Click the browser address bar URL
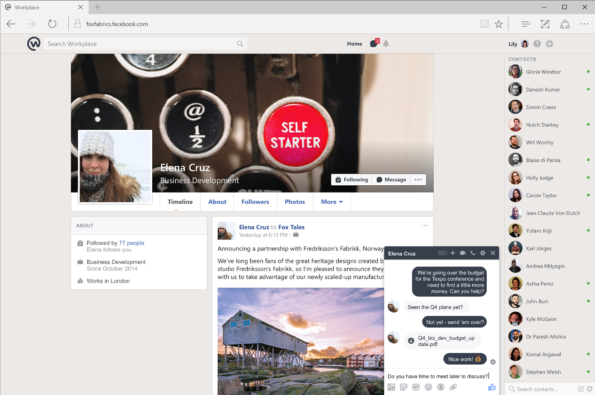 [x=117, y=24]
